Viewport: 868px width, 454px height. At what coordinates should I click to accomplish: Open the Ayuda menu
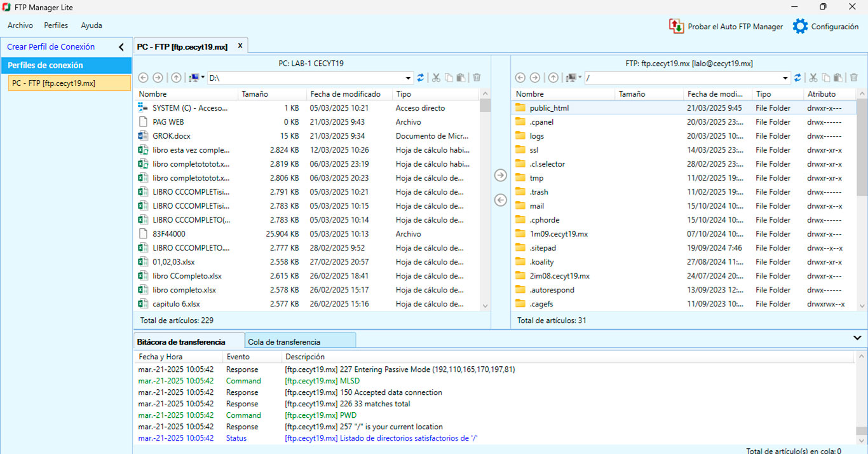(92, 25)
